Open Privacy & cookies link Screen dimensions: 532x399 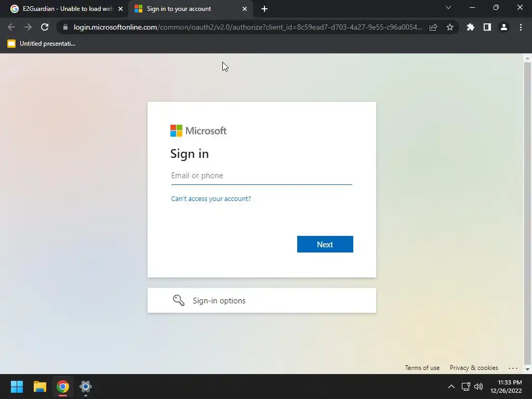click(x=474, y=368)
